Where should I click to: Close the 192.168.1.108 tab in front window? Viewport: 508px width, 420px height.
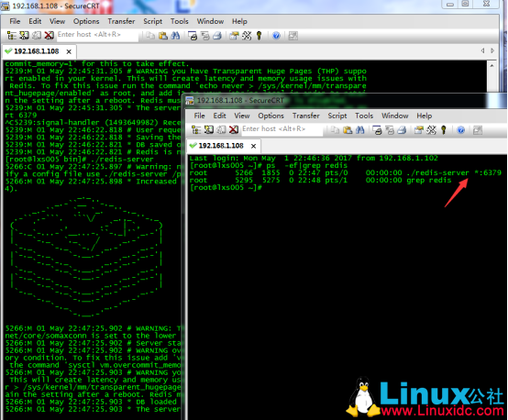tap(253, 146)
